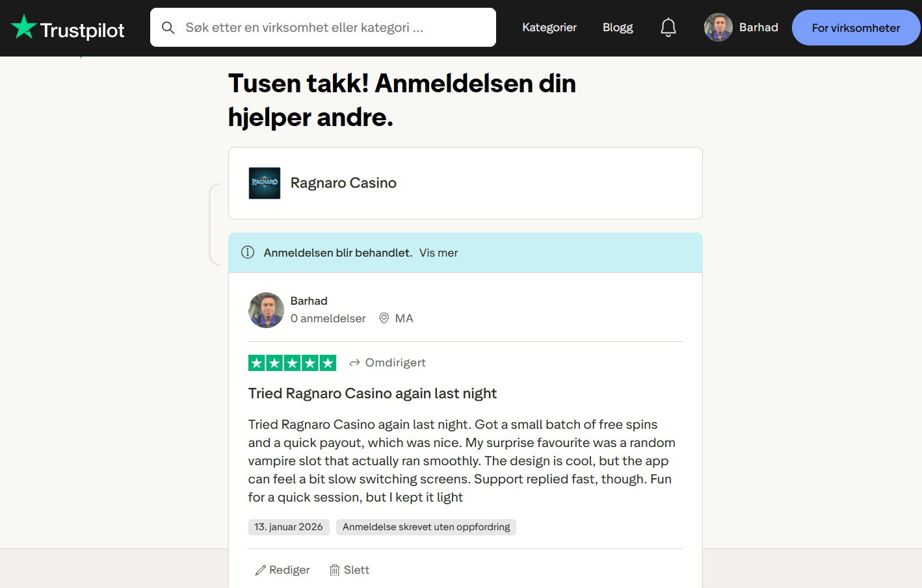Click 'Anmeldelse skrevet uten oppfordring' tag
The image size is (922, 588).
click(x=426, y=527)
